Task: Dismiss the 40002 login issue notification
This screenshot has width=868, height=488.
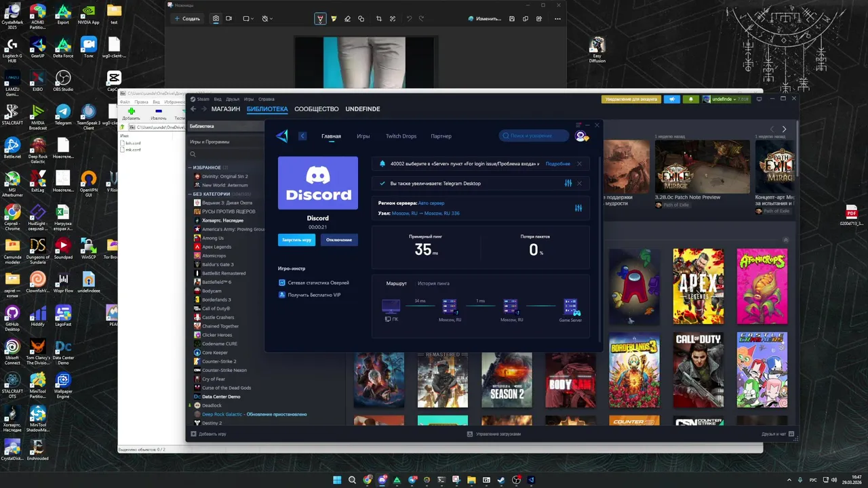Action: (579, 164)
